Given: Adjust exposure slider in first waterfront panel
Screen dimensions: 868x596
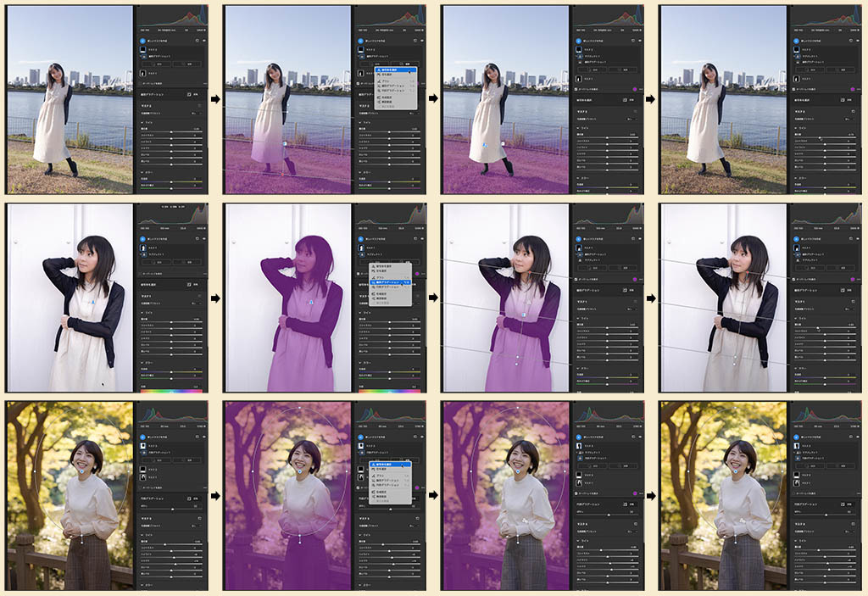Looking at the screenshot, I should 171,131.
